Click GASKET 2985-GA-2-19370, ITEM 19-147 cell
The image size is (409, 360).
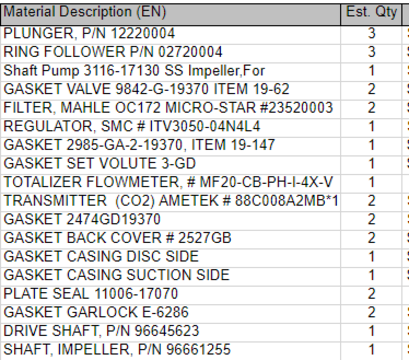(x=171, y=146)
